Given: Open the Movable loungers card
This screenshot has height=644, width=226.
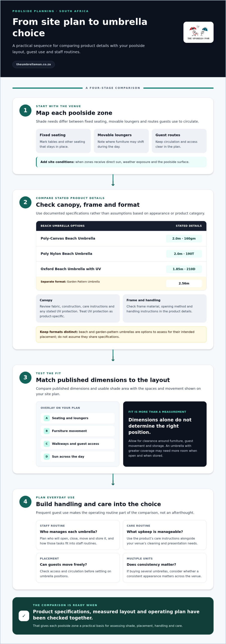Looking at the screenshot, I should coord(121,141).
